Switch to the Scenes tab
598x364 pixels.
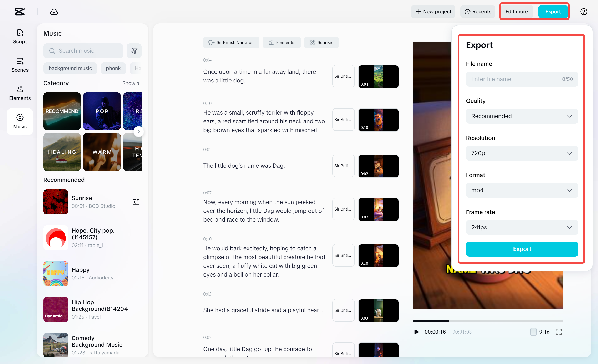pyautogui.click(x=20, y=65)
